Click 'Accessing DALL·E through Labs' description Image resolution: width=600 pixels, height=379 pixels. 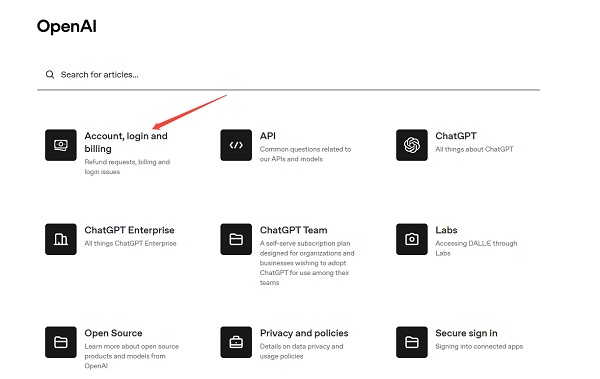(476, 248)
